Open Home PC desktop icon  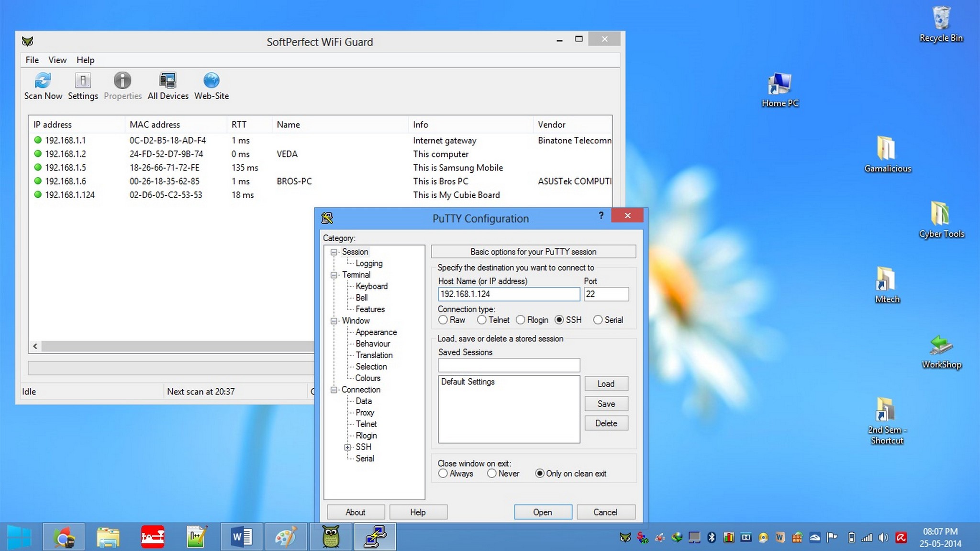[780, 90]
